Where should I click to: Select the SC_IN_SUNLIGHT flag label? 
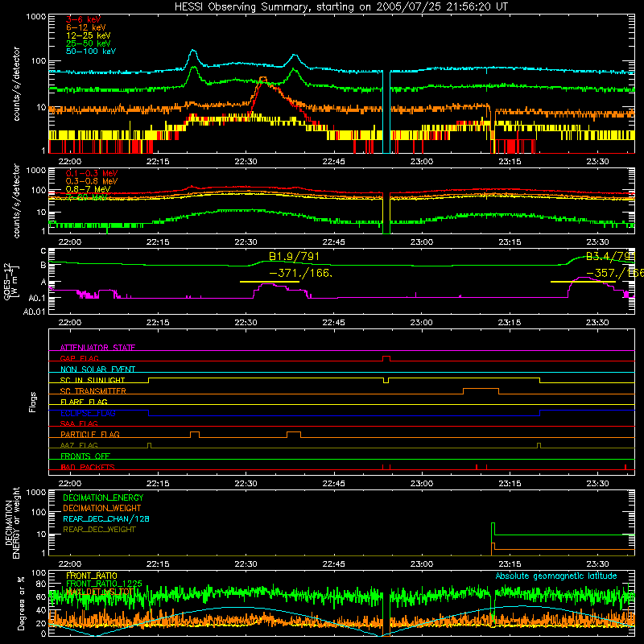(x=93, y=380)
